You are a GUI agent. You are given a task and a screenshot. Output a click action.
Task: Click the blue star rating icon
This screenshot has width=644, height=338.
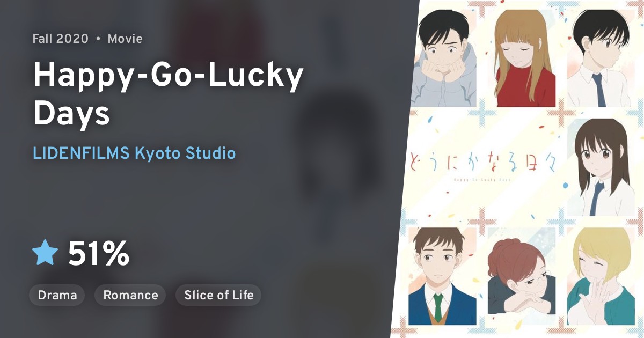45,253
